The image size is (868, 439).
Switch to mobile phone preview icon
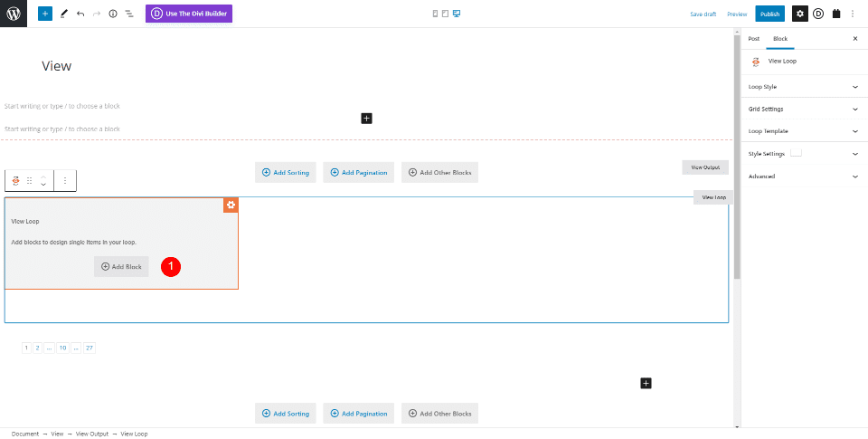pos(435,14)
